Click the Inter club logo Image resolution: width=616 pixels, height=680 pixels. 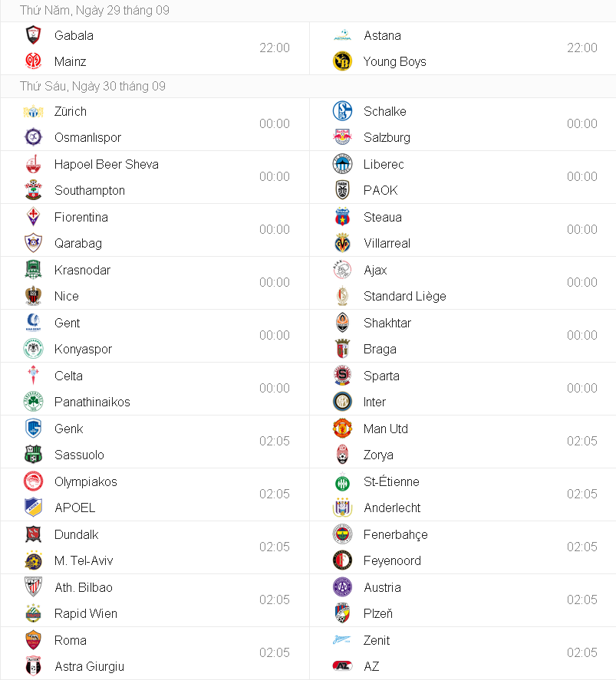pos(342,402)
